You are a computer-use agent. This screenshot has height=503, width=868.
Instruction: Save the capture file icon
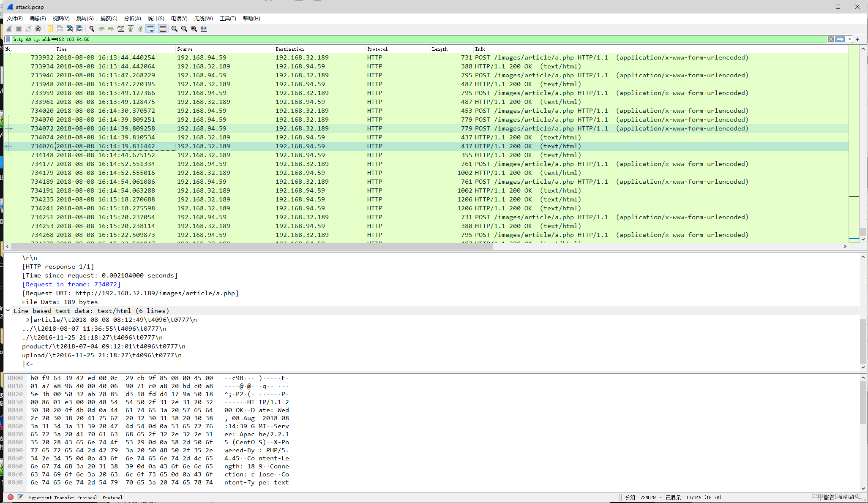pos(60,29)
